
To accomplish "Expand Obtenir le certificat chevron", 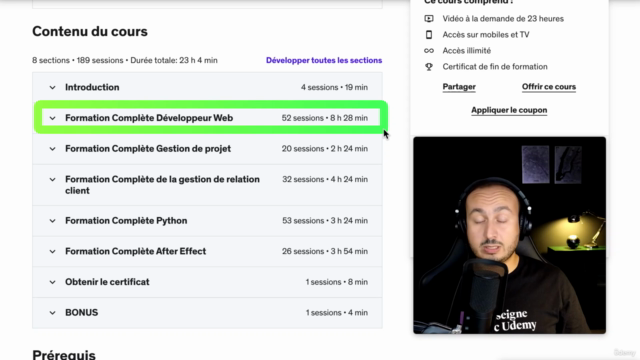I will [x=52, y=282].
